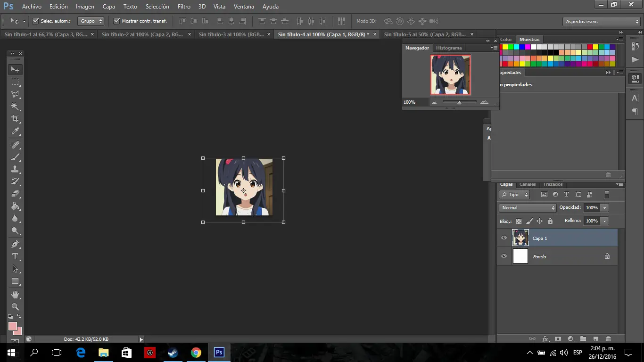Image resolution: width=644 pixels, height=362 pixels.
Task: Switch to the Trazados tab
Action: 553,184
